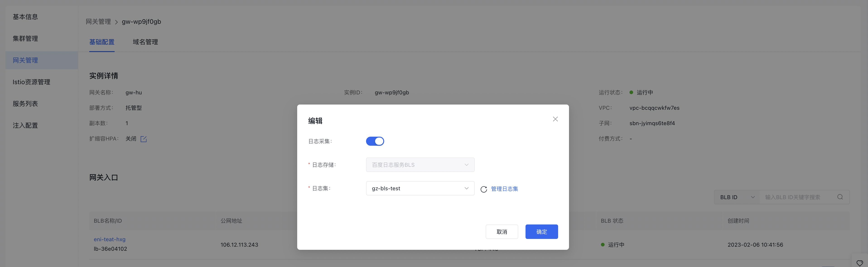Viewport: 868px width, 267px height.
Task: Click the 运行中 status in the BLB row
Action: tap(616, 245)
